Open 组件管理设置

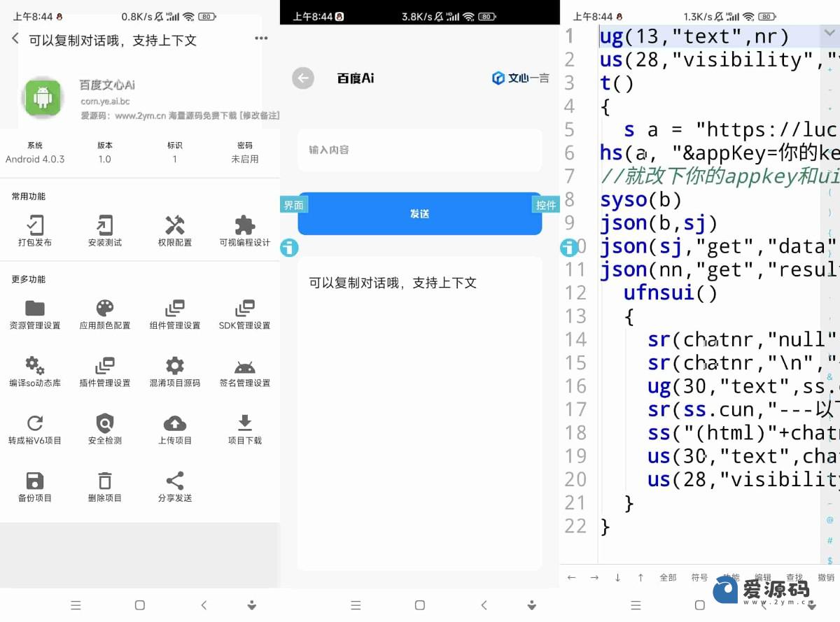175,314
